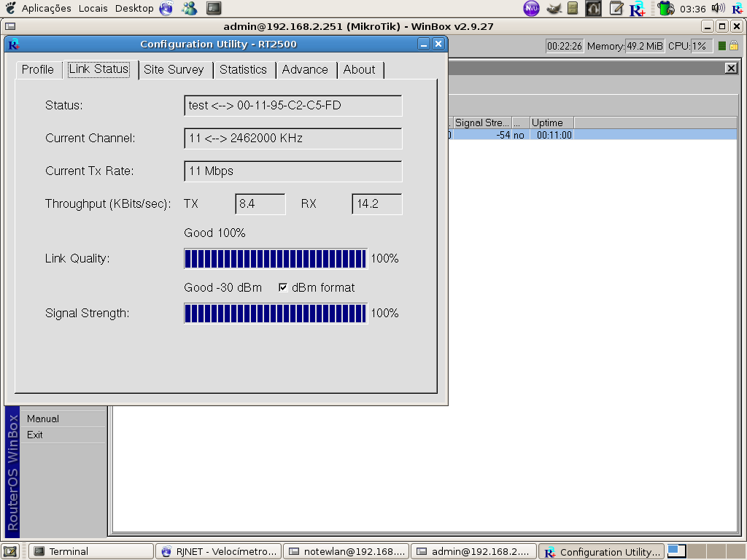
Task: Open the notepad text editor icon
Action: click(616, 8)
